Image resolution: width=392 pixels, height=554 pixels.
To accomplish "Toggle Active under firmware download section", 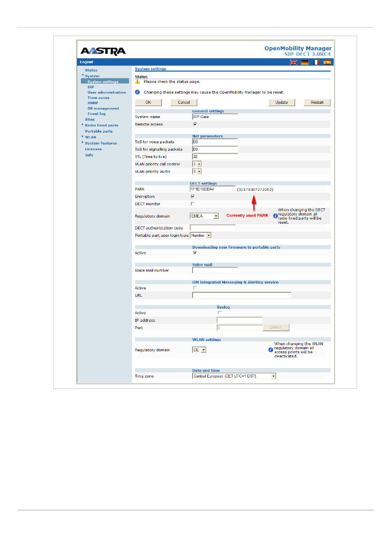I will pos(195,253).
